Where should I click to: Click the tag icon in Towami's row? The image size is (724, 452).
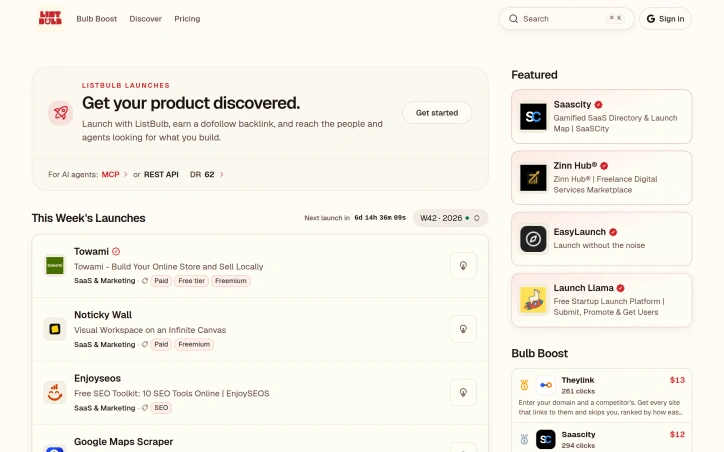pyautogui.click(x=145, y=281)
